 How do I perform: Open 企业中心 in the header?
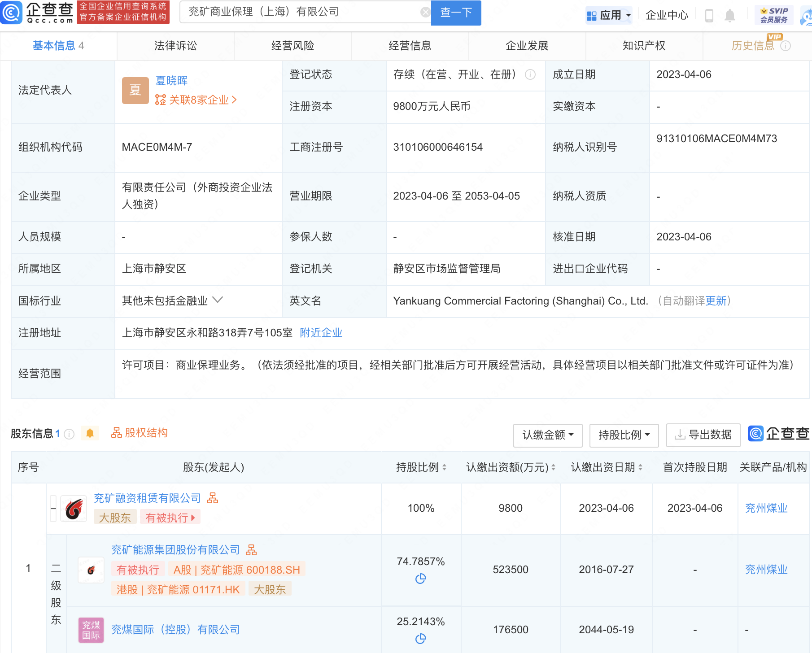667,16
